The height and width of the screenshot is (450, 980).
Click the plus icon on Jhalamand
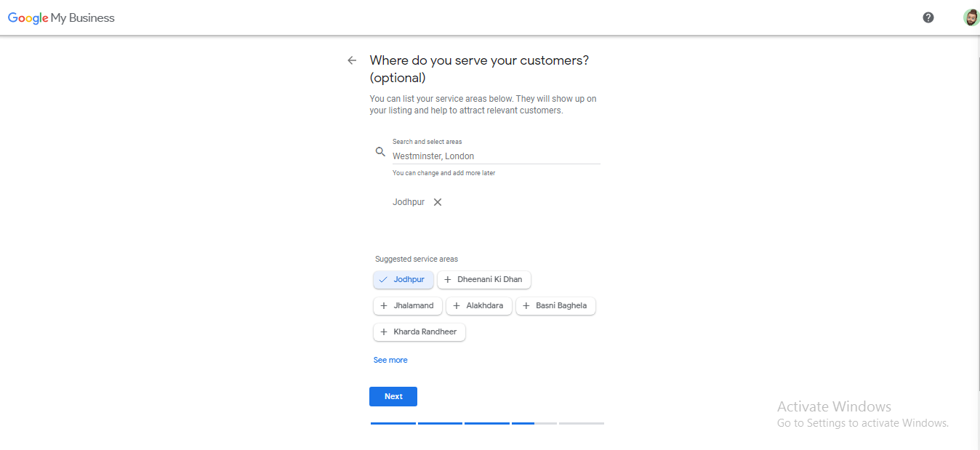click(384, 306)
